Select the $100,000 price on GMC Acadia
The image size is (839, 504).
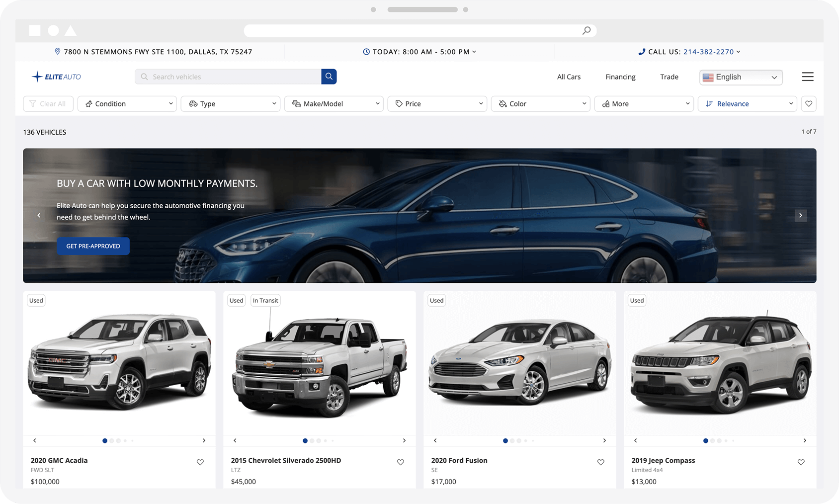click(x=45, y=482)
